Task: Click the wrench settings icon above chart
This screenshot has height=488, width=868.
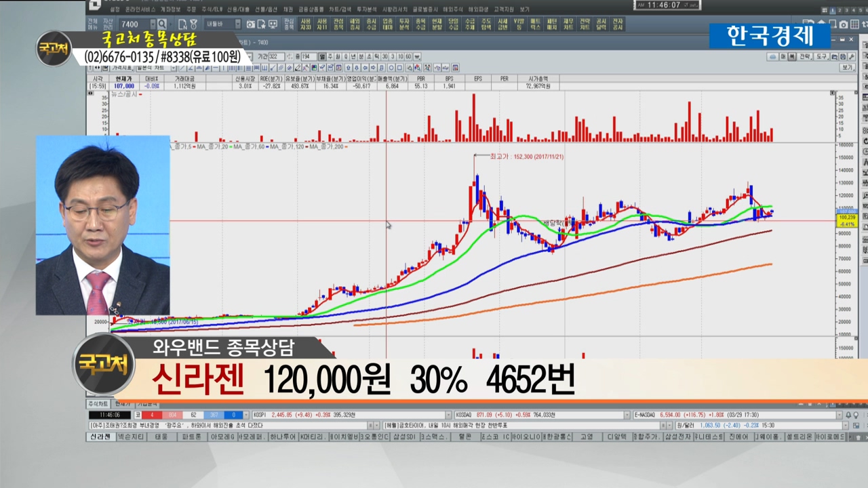Action: click(851, 57)
